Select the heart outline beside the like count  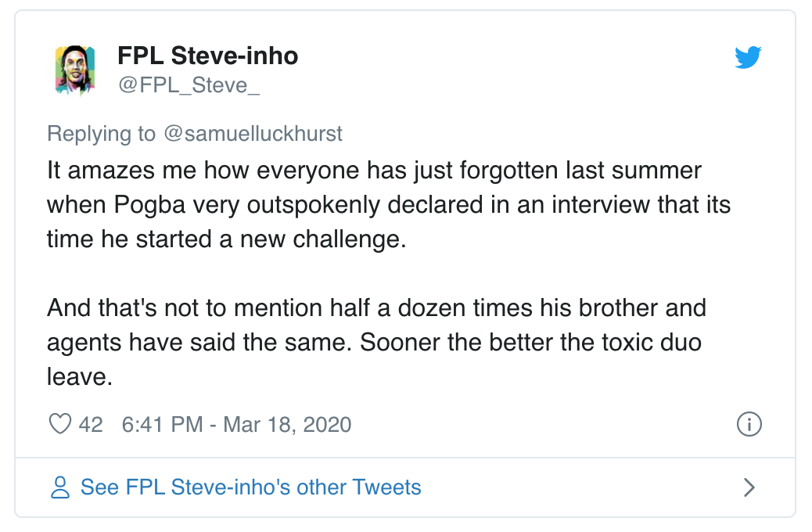(62, 423)
